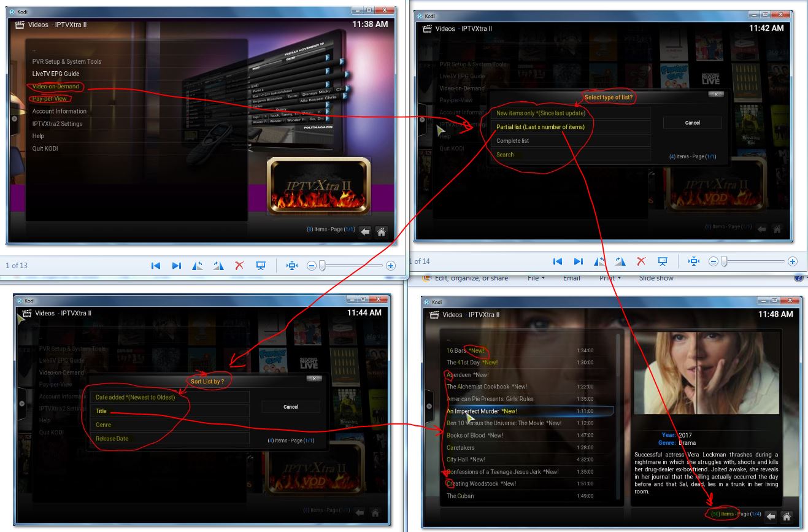808x532 pixels.
Task: Select Video-on-Demand in 11:38 AM window
Action: click(56, 87)
